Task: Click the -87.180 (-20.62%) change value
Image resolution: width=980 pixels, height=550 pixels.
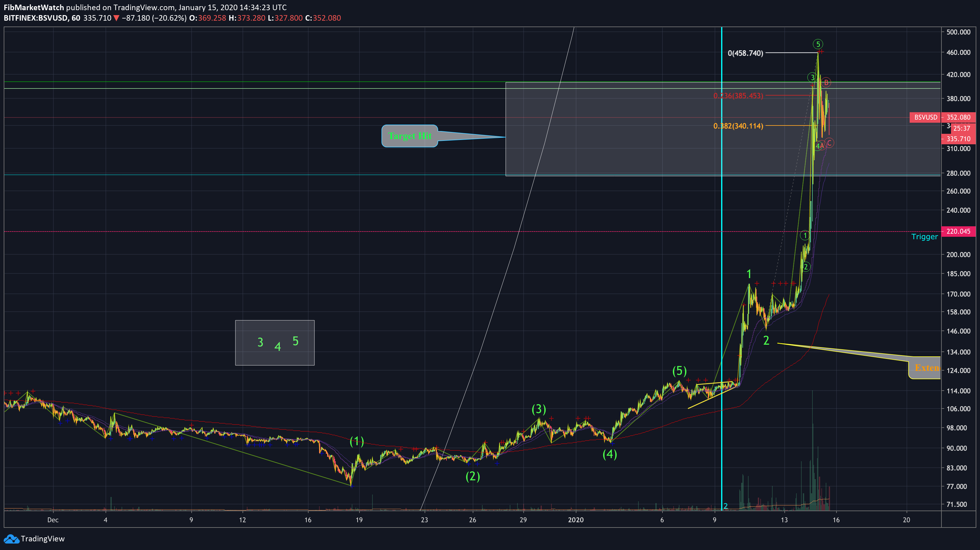Action: pos(154,18)
